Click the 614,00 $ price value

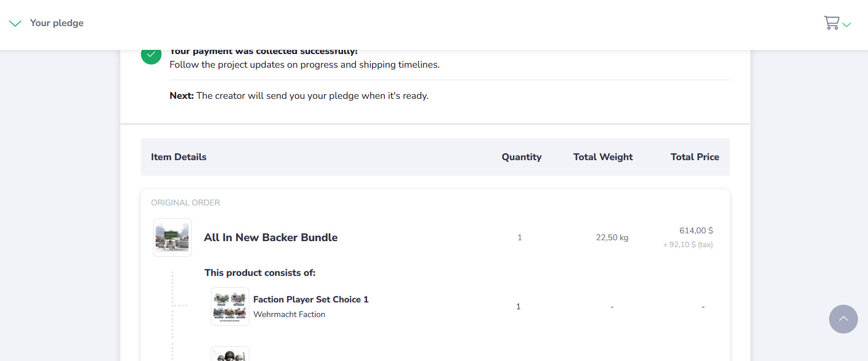click(x=696, y=231)
